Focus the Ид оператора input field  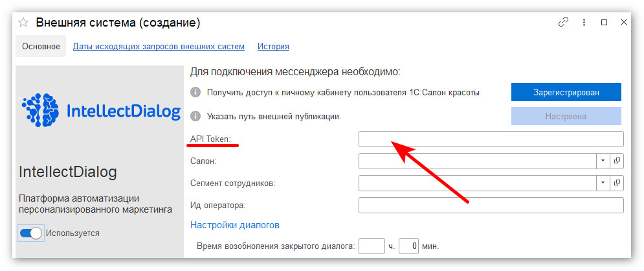pos(491,205)
